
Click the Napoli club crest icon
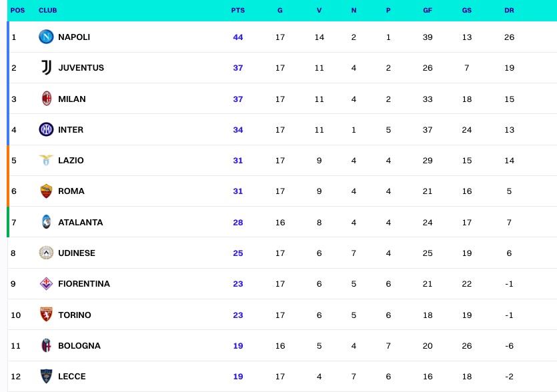tap(46, 37)
